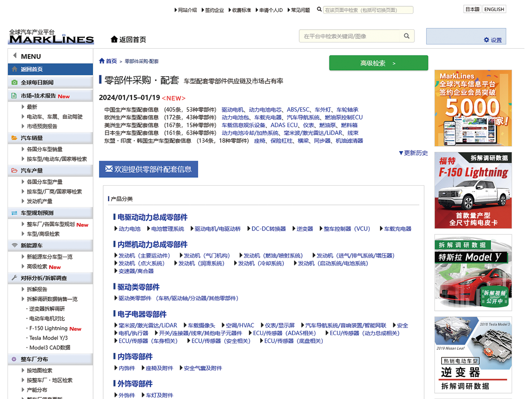The image size is (532, 399).
Task: Open 车灯及附件 category link
Action: pos(159,395)
